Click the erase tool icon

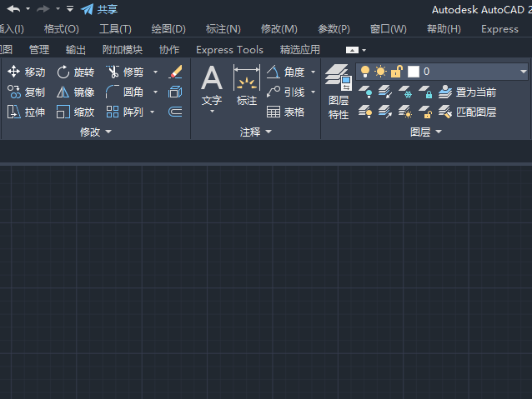(x=175, y=72)
